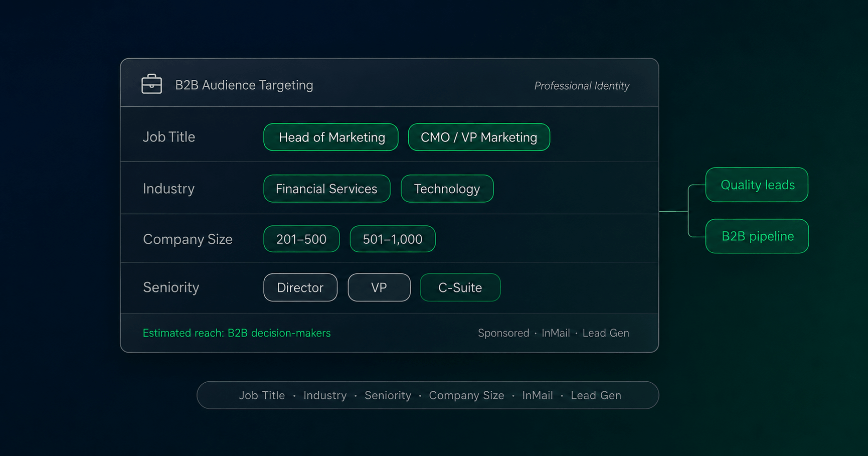Toggle the CMO / VP Marketing chip

pos(479,137)
